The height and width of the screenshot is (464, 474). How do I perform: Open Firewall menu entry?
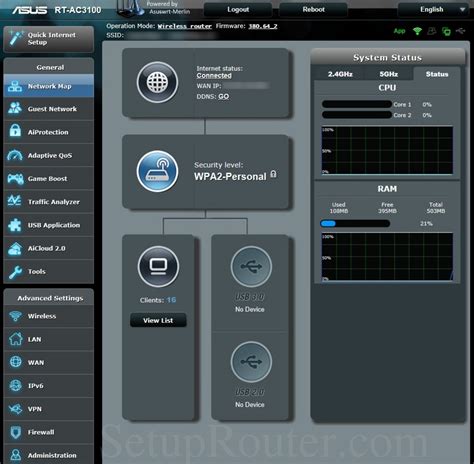coord(49,432)
